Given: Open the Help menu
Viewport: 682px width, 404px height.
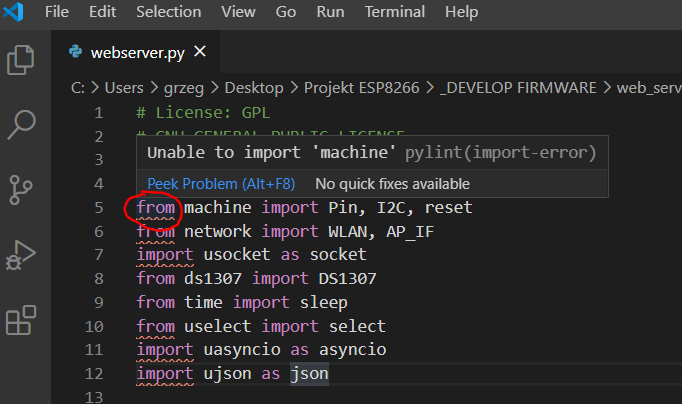Looking at the screenshot, I should [461, 12].
